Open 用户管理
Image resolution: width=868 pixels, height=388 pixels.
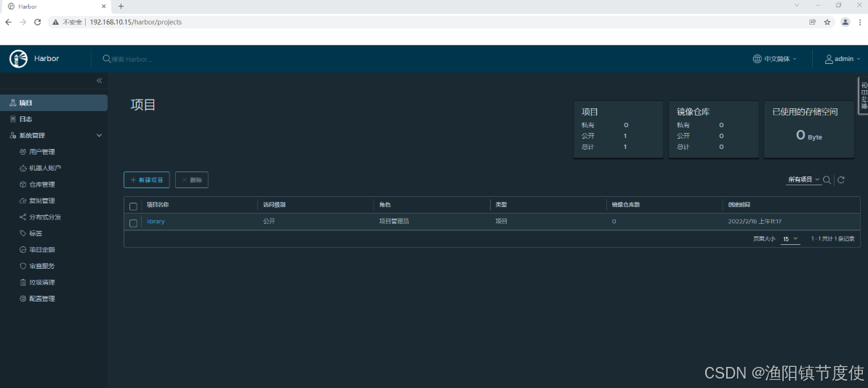pyautogui.click(x=42, y=152)
